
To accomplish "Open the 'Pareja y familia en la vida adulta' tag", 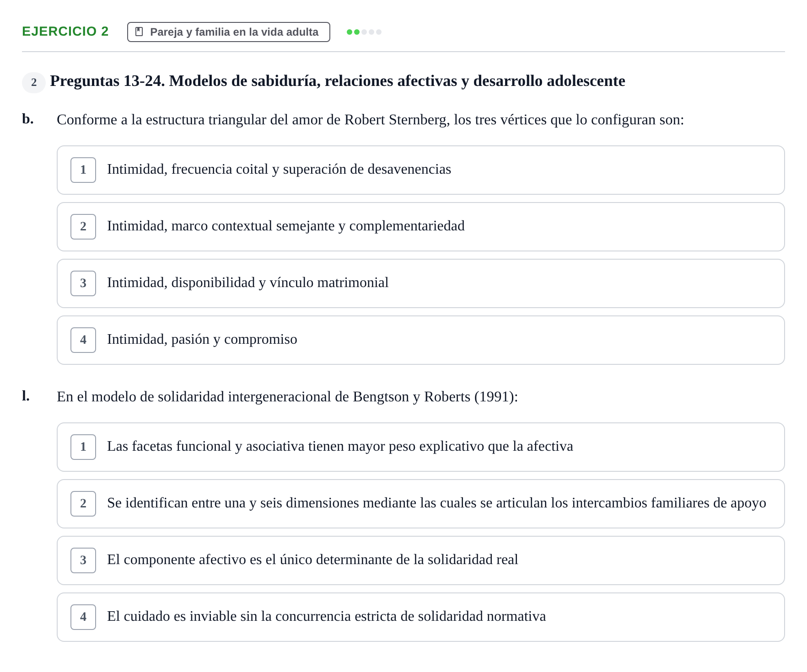I will (228, 32).
